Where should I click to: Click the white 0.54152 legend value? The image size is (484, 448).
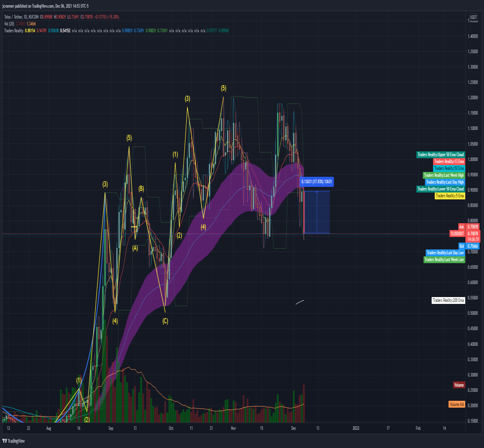(x=66, y=30)
